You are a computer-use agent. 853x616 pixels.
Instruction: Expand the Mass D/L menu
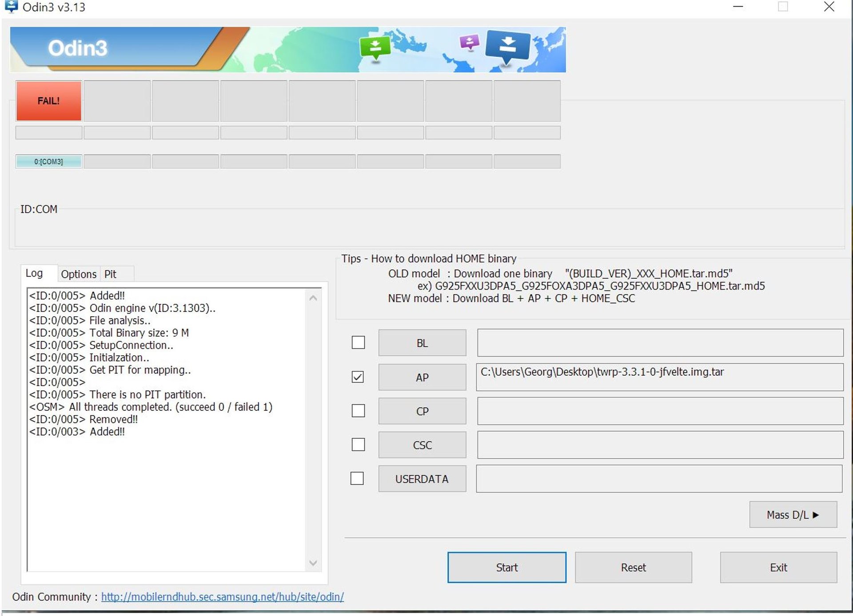pos(793,515)
